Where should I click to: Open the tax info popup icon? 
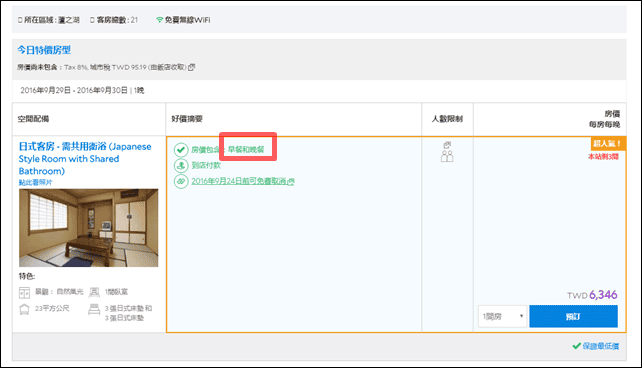click(191, 67)
